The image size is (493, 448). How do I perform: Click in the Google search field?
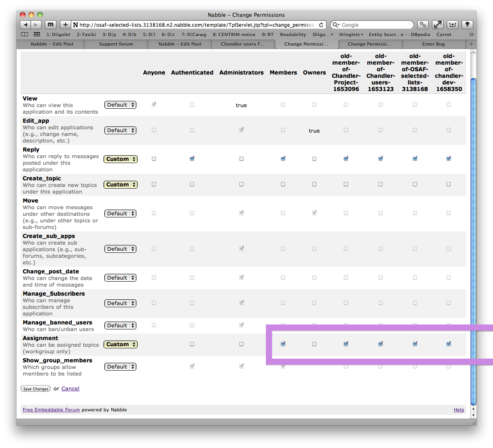point(375,25)
